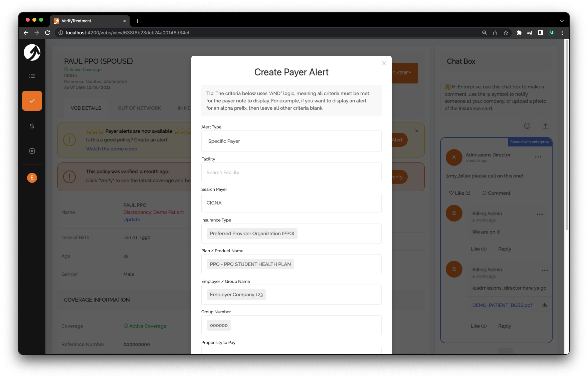This screenshot has height=379, width=588.
Task: Open the list menu icon in sidebar
Action: pos(32,76)
